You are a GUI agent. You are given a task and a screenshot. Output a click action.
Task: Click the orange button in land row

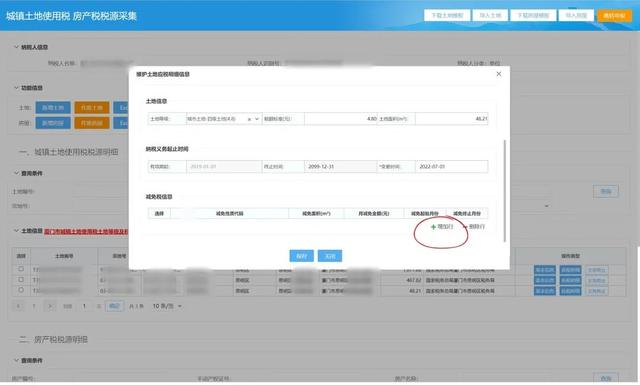pyautogui.click(x=92, y=108)
